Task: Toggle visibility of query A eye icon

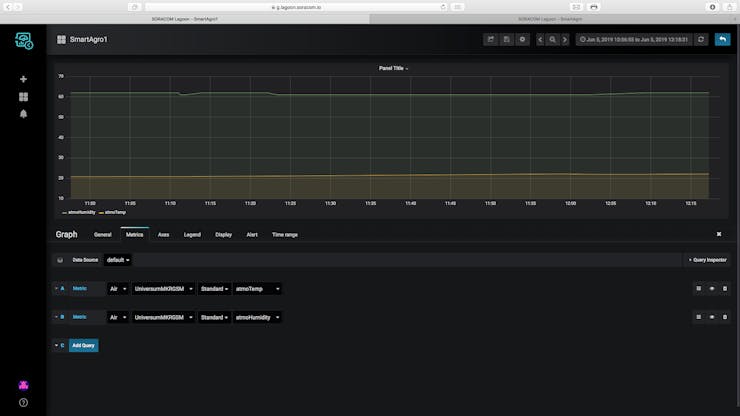Action: coord(711,289)
